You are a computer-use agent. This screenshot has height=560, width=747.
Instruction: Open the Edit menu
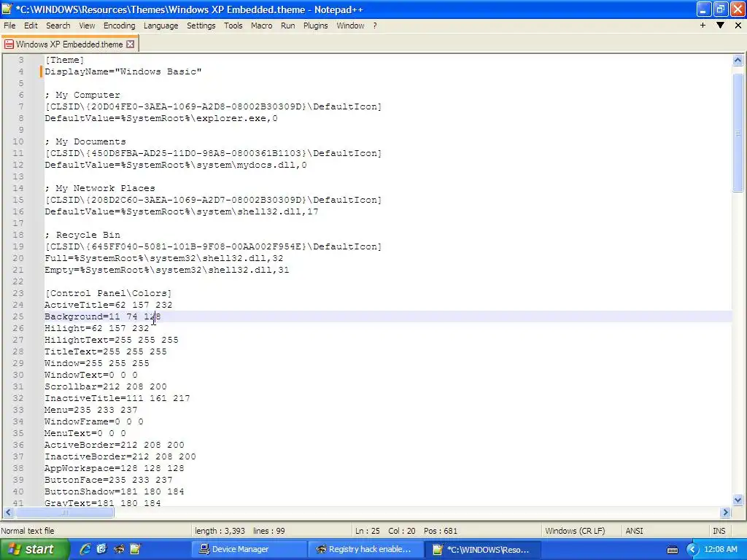pyautogui.click(x=31, y=26)
